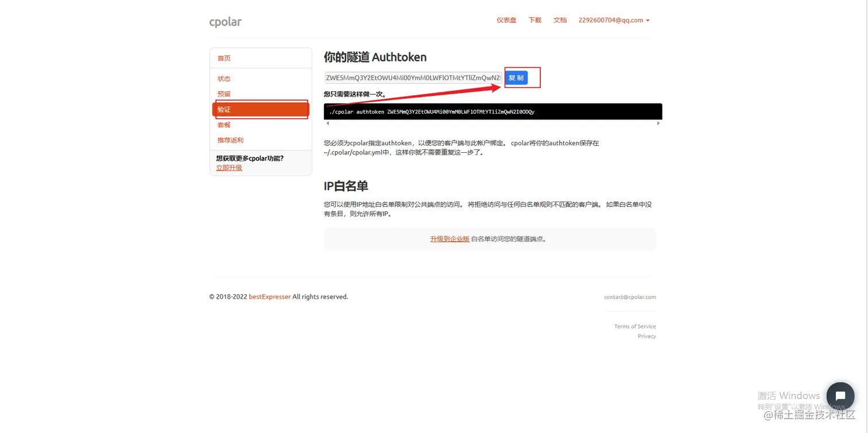Image resolution: width=868 pixels, height=433 pixels.
Task: Open the 仪表盘 dashboard link
Action: tap(506, 20)
